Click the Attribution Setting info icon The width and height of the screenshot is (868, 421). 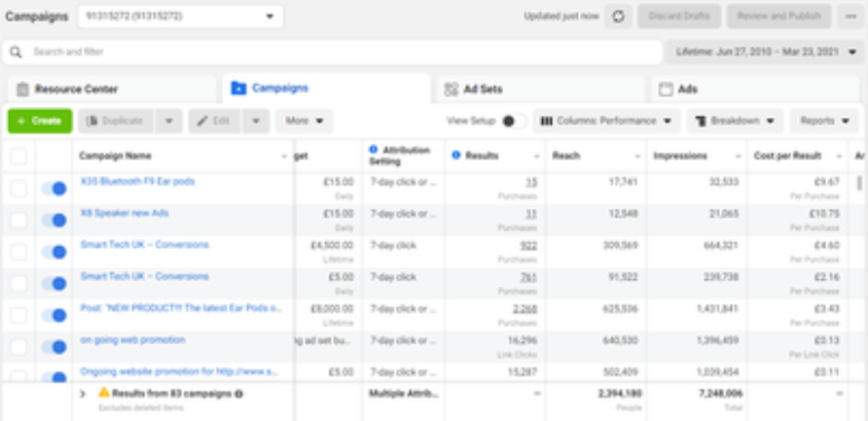374,150
